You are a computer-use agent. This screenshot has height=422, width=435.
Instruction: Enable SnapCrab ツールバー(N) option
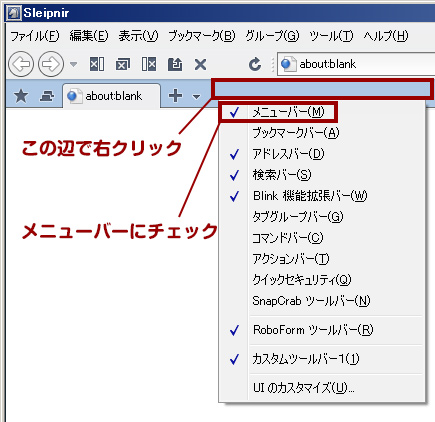pyautogui.click(x=322, y=301)
